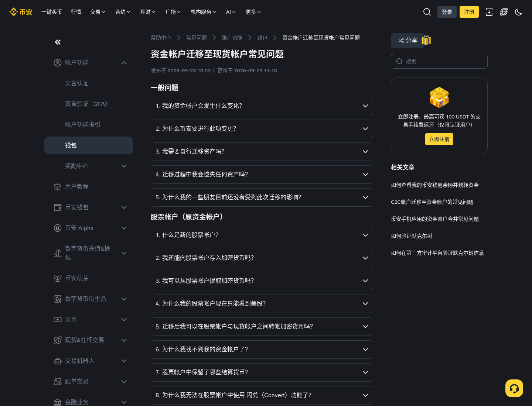Click the 账户功能 user icon in sidebar
Viewport: 532px width, 406px height.
pyautogui.click(x=58, y=63)
